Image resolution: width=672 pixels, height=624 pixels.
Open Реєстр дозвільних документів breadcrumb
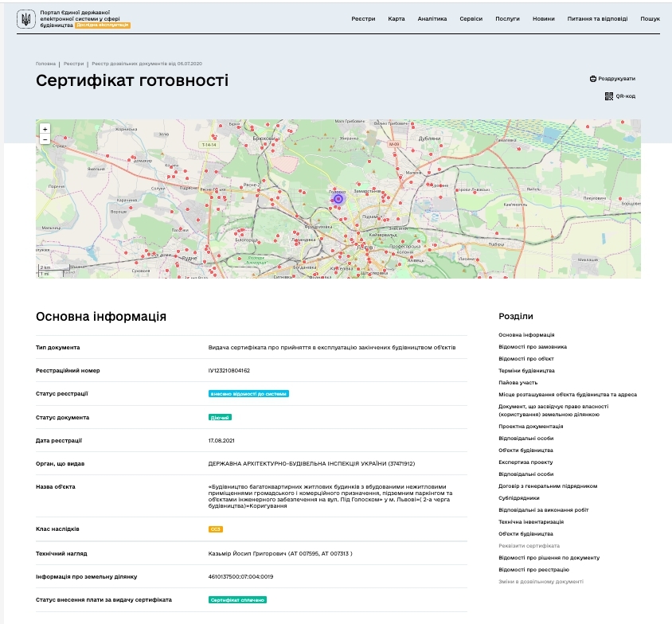147,64
